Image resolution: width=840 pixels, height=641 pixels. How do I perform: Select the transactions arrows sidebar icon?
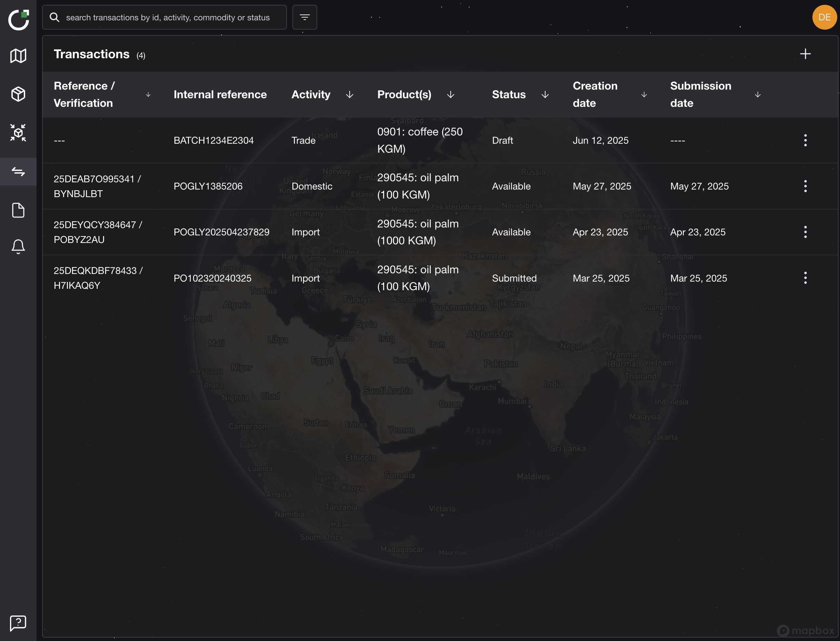tap(18, 171)
